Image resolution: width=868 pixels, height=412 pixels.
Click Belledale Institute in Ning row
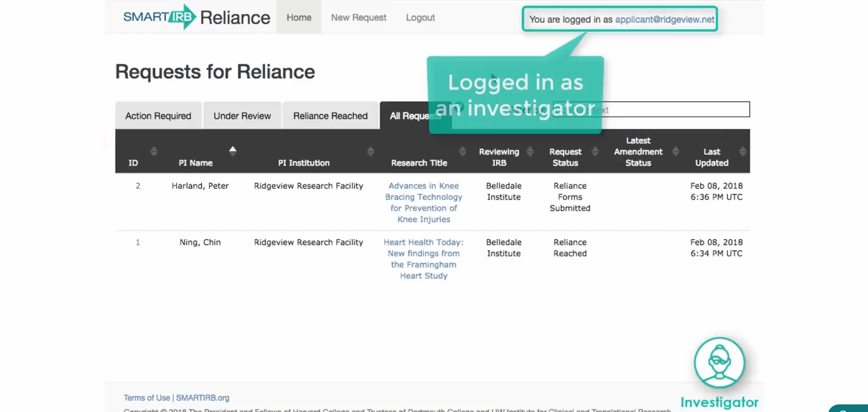click(504, 248)
